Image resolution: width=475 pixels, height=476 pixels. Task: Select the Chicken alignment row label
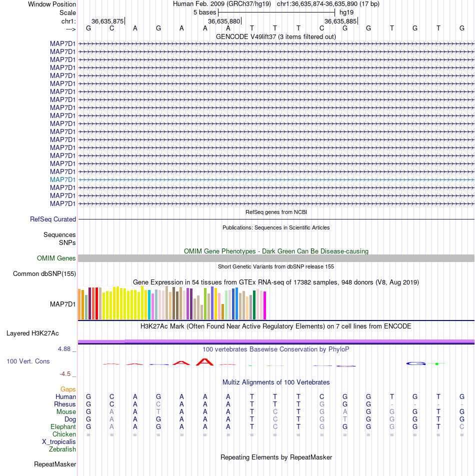point(64,434)
